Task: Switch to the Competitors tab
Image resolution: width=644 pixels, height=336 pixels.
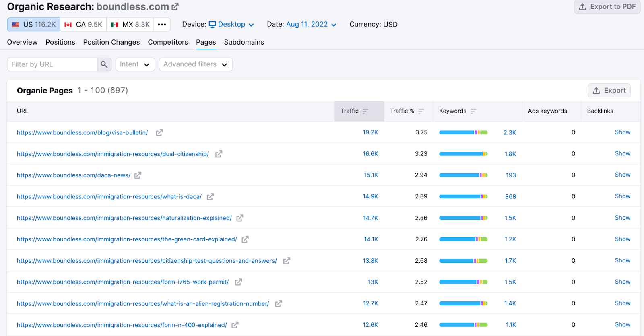Action: pos(168,42)
